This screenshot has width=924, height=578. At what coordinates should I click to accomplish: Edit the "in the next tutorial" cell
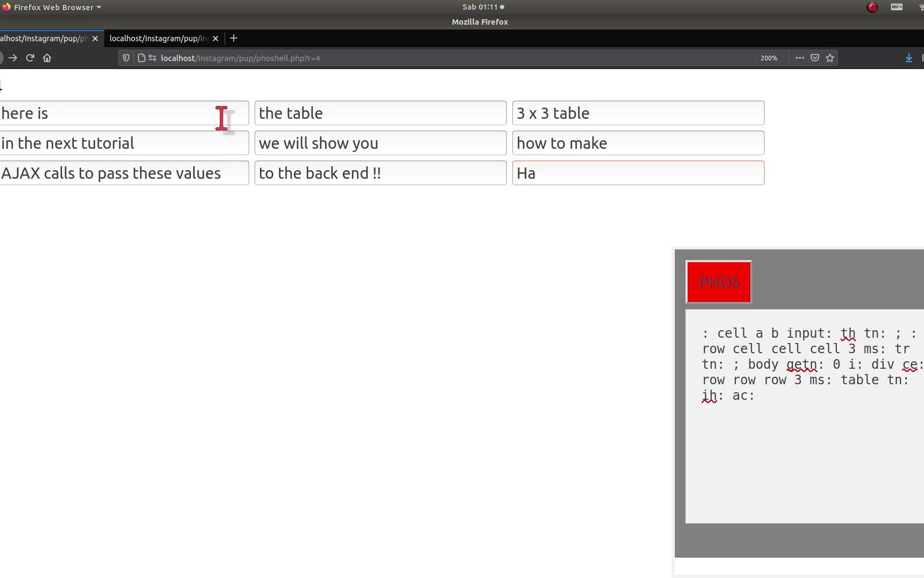pos(124,143)
